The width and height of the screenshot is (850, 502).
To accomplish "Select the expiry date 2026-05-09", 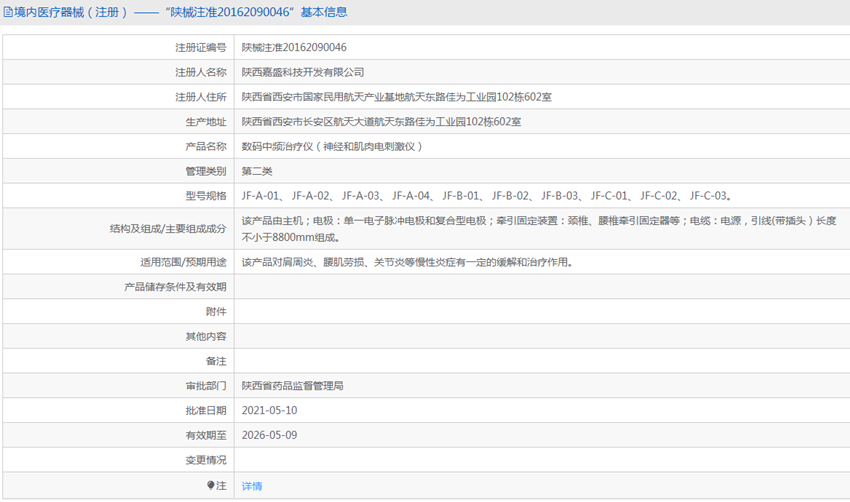I will 269,435.
